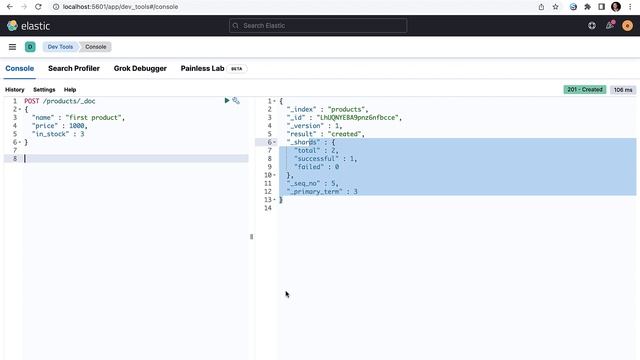Open the console Settings
Image resolution: width=640 pixels, height=360 pixels.
tap(44, 90)
